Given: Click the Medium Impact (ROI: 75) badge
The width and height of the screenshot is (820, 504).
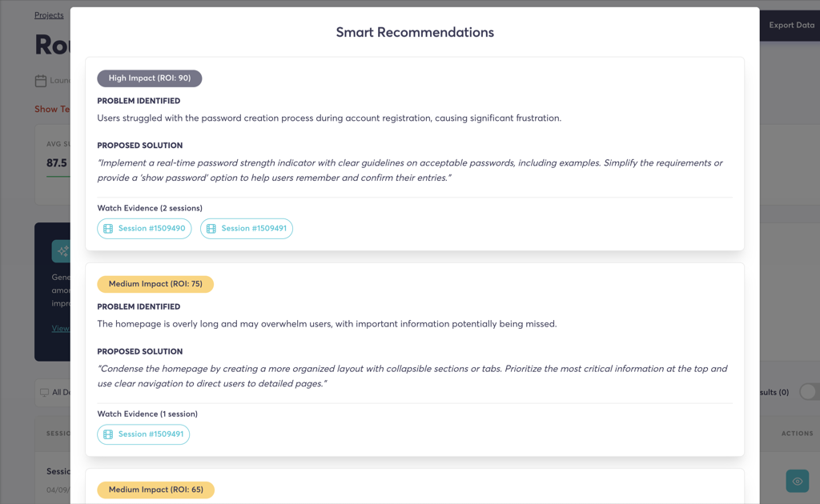Looking at the screenshot, I should click(155, 284).
